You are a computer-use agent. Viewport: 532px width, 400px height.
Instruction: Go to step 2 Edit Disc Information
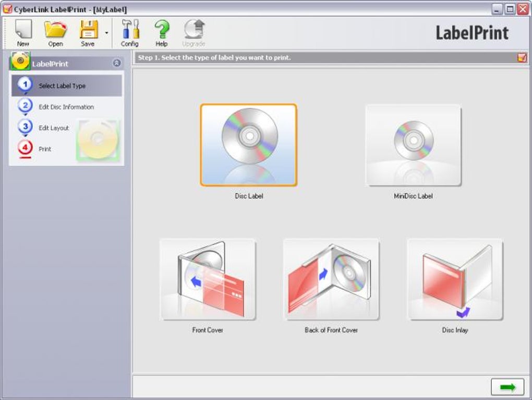pyautogui.click(x=67, y=107)
